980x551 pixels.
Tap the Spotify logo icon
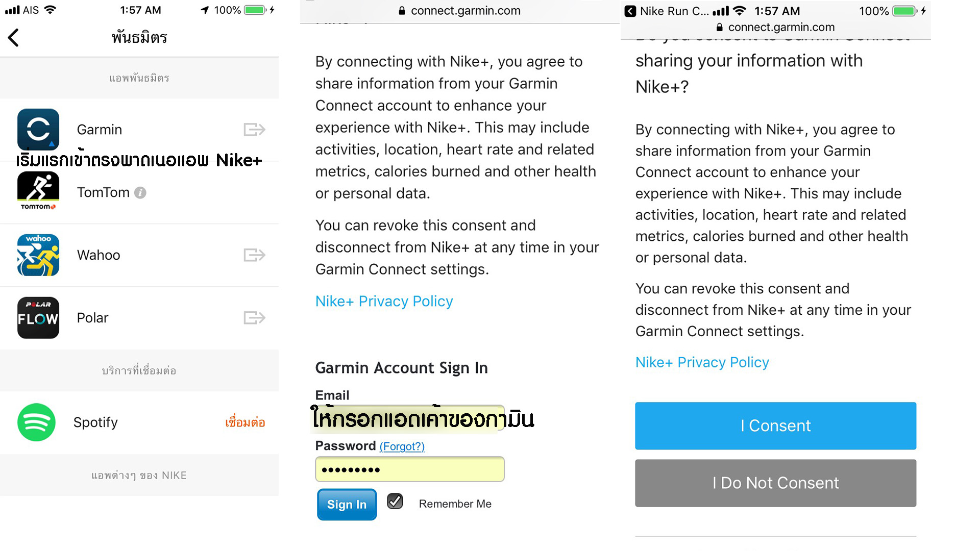(x=36, y=422)
